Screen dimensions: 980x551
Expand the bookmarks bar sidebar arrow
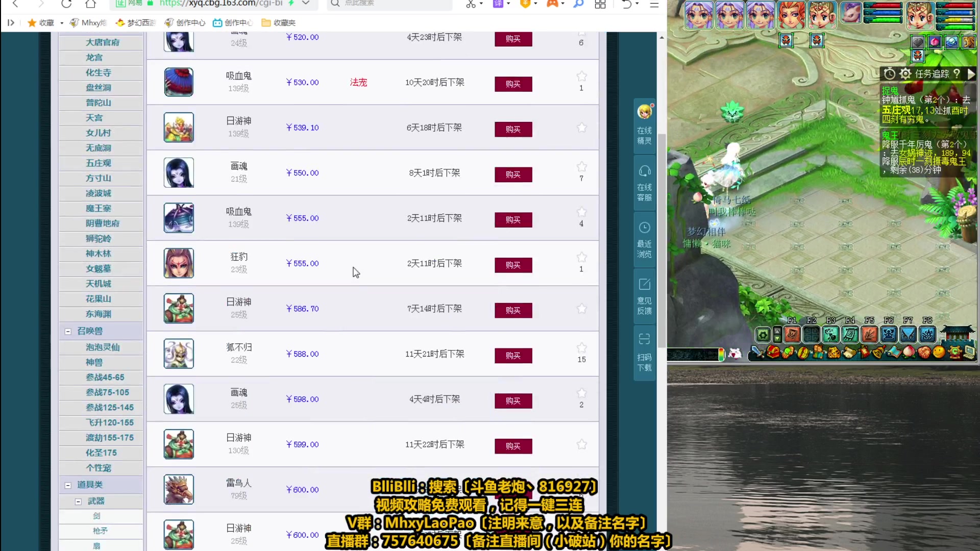point(11,23)
